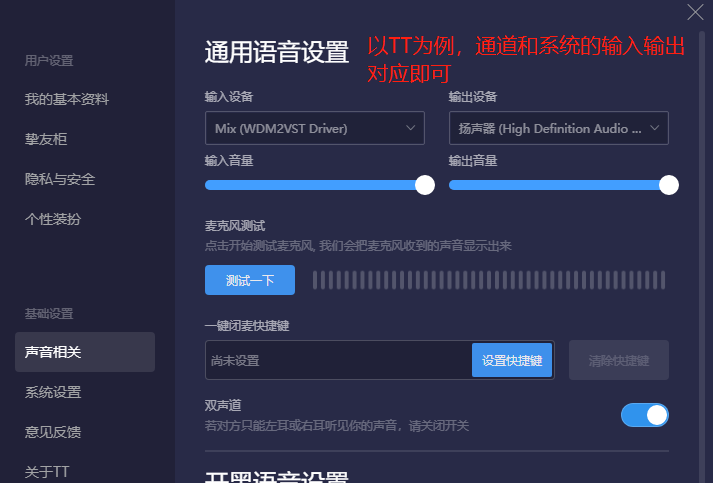
Task: Click the 输出音量 label
Action: point(473,161)
